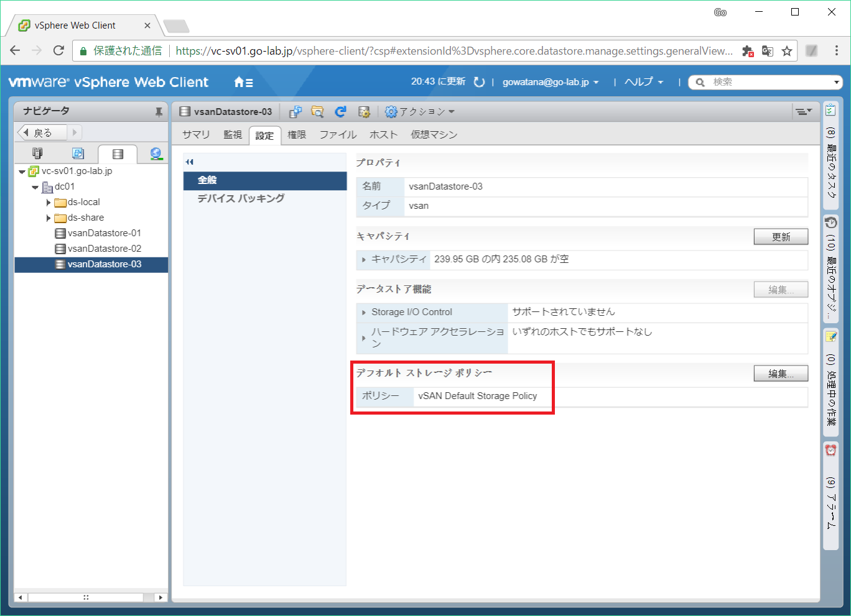Click browser reload button
Image resolution: width=851 pixels, height=616 pixels.
[58, 50]
